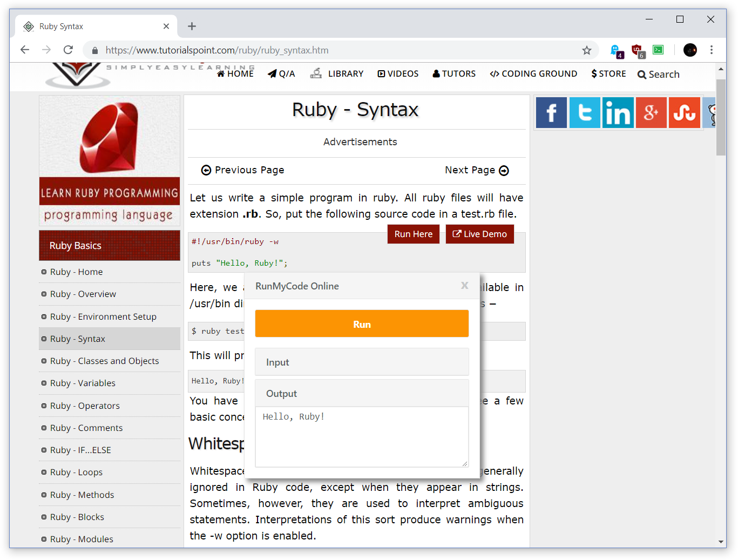Open VIDEOS in the site navigation
The image size is (738, 560).
point(398,73)
